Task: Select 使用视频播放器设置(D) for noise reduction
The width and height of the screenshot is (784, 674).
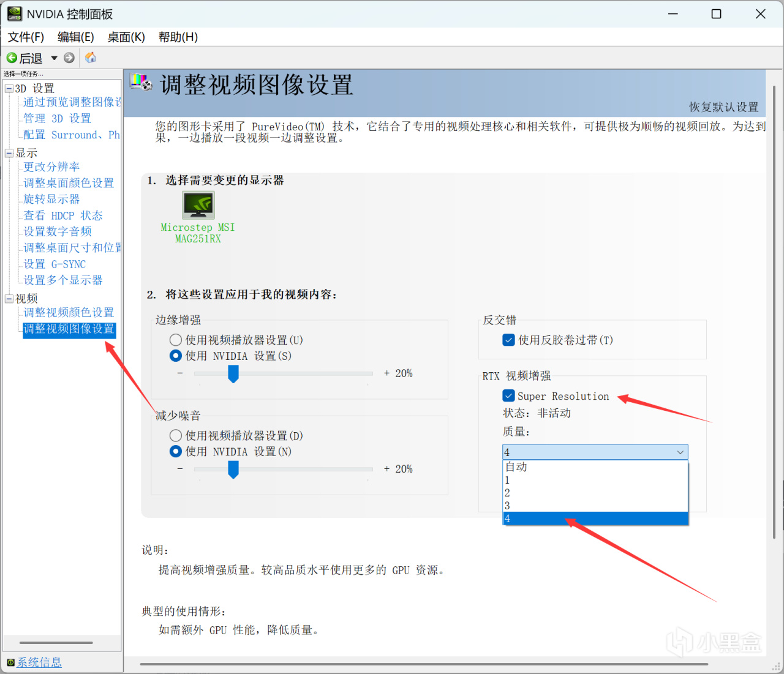Action: coord(176,435)
